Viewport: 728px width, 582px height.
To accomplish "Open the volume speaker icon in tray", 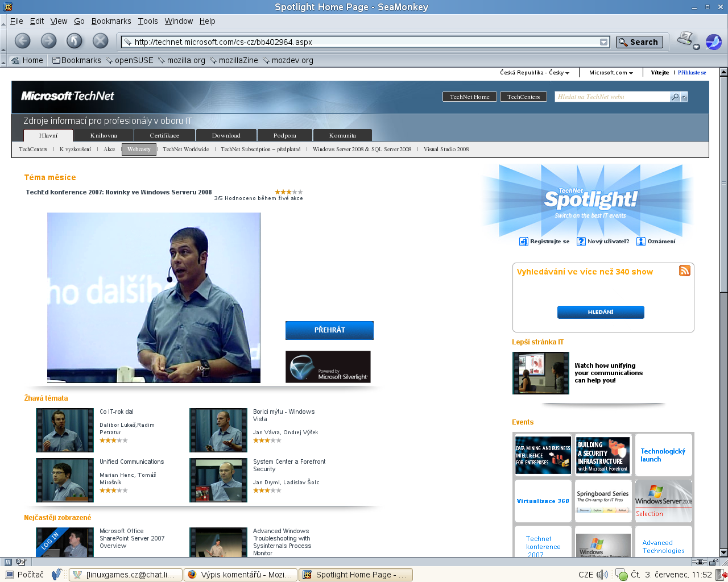I will point(602,575).
